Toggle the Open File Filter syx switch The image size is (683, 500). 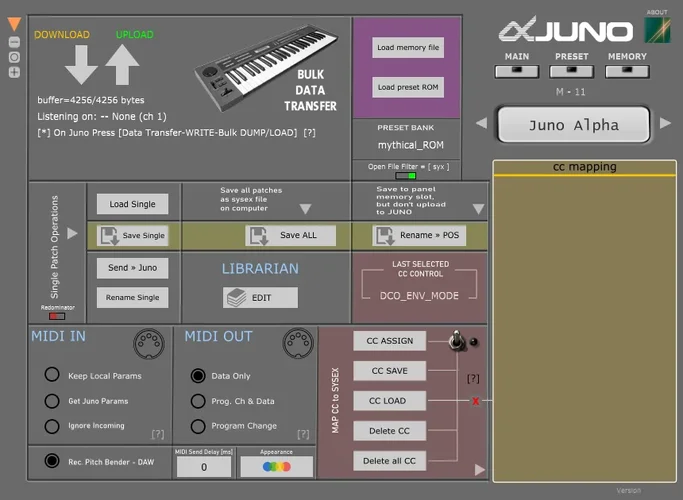coord(406,176)
